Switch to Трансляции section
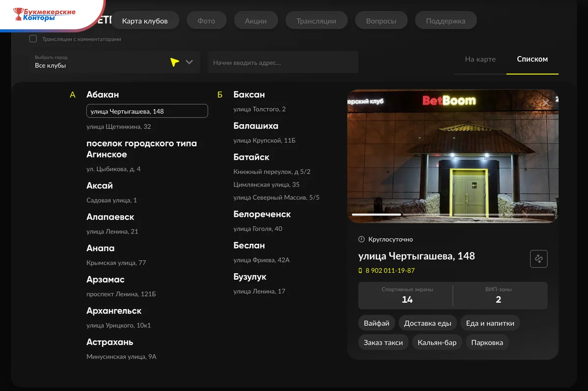The height and width of the screenshot is (391, 588). coord(316,21)
